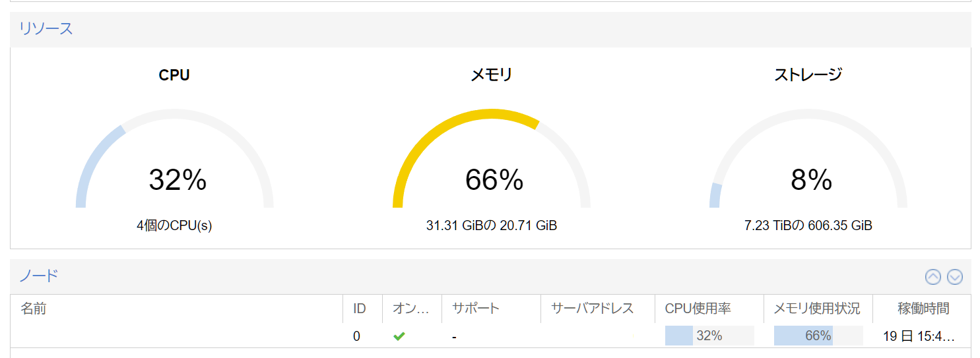
Task: Click the down-chevron icon in ノード panel
Action: click(954, 278)
